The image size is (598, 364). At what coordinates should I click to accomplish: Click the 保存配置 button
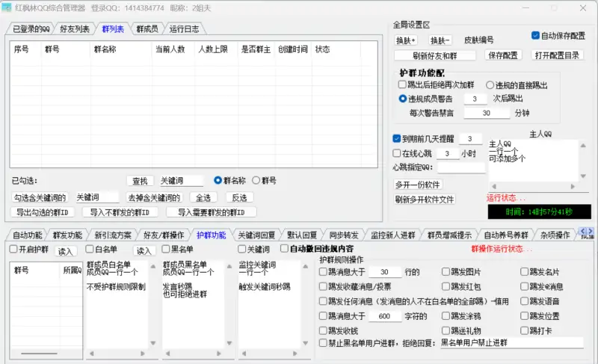coord(505,55)
